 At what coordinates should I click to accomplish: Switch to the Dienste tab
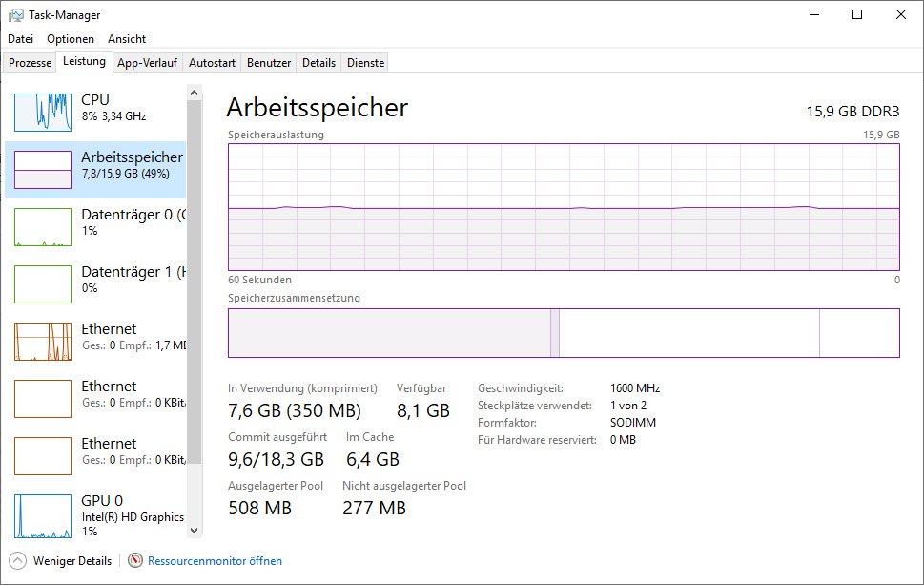click(366, 63)
